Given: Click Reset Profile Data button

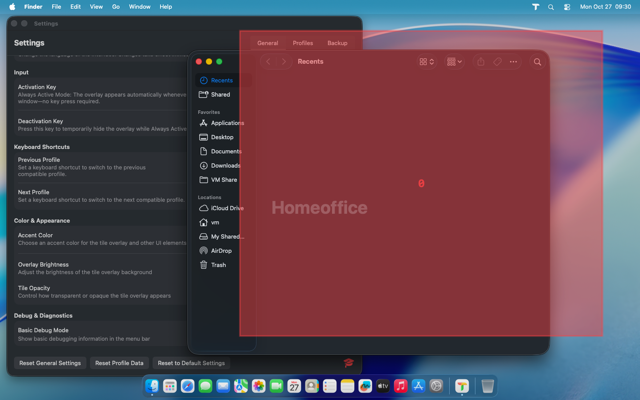Looking at the screenshot, I should pos(119,363).
